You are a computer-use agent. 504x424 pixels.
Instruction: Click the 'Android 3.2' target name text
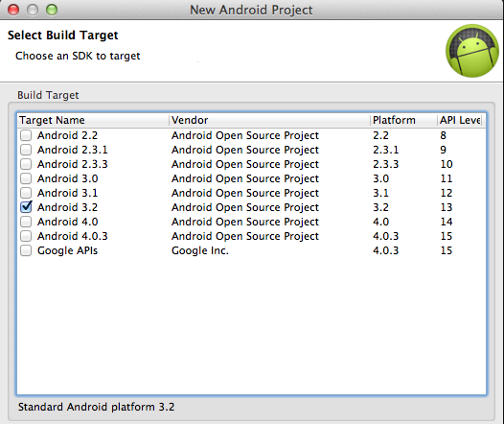pos(67,207)
